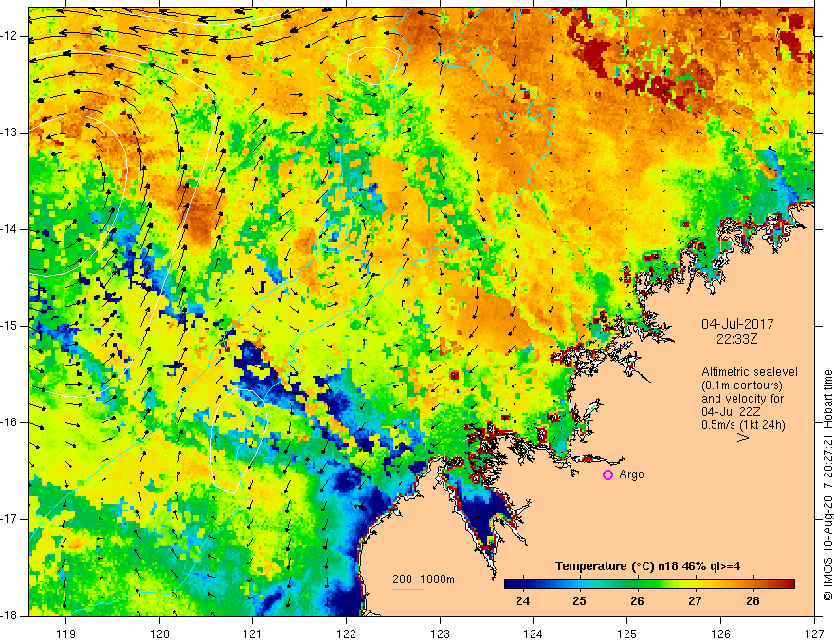This screenshot has height=644, width=834.
Task: Click the colorbar tick label '28'
Action: click(752, 601)
